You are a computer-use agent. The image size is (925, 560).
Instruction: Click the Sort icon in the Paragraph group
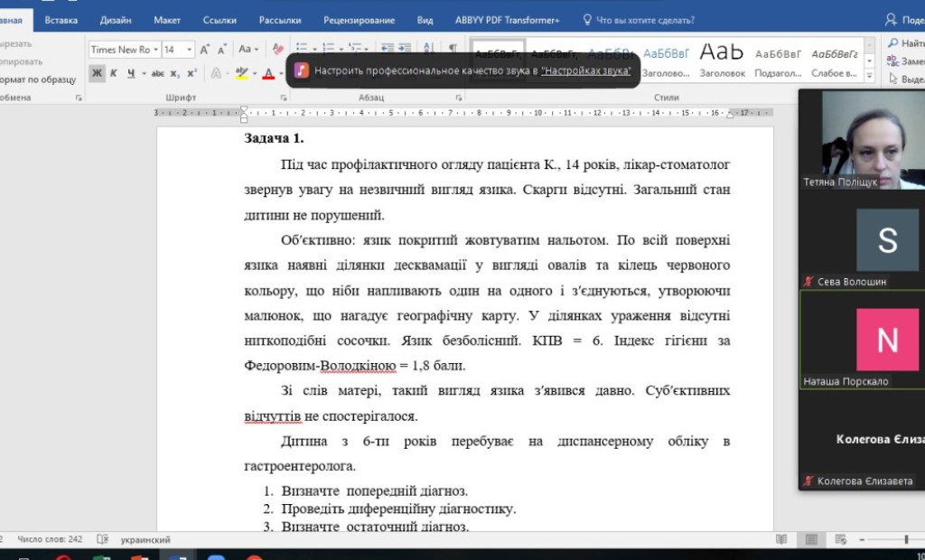click(x=426, y=47)
